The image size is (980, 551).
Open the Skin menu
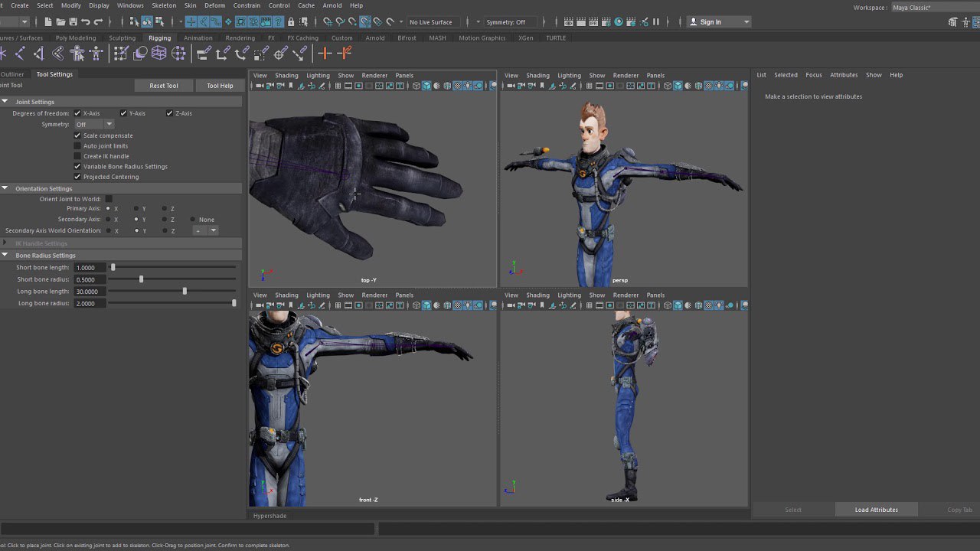coord(190,5)
